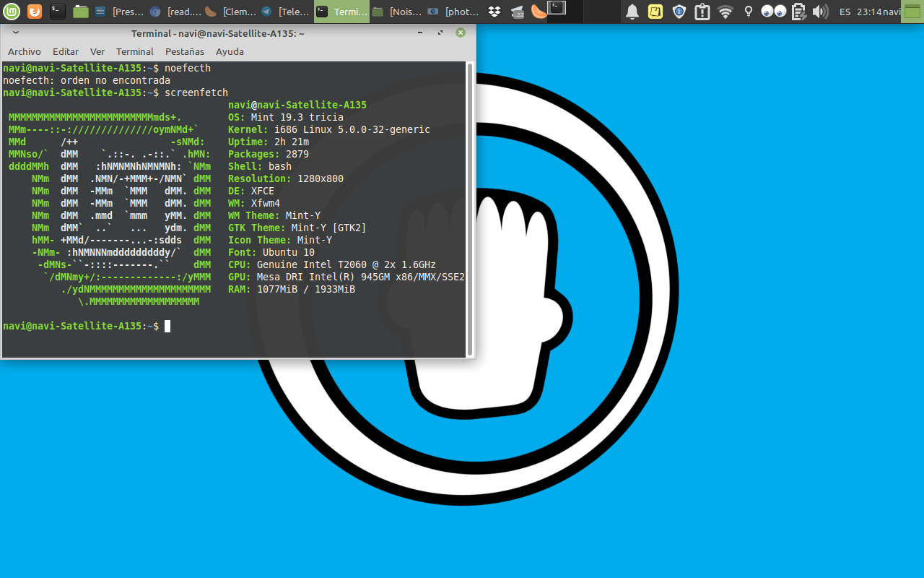This screenshot has height=578, width=924.
Task: Click the DE value 'XFCE'
Action: [263, 191]
